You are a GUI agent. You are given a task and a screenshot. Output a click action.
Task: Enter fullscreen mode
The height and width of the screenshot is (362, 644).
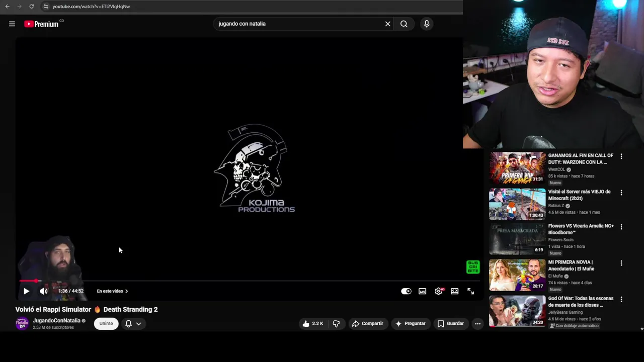pos(471,291)
